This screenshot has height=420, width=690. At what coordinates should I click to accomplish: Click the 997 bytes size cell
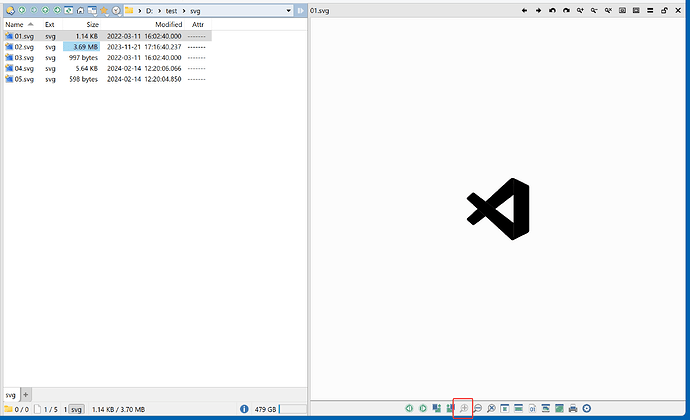[83, 58]
